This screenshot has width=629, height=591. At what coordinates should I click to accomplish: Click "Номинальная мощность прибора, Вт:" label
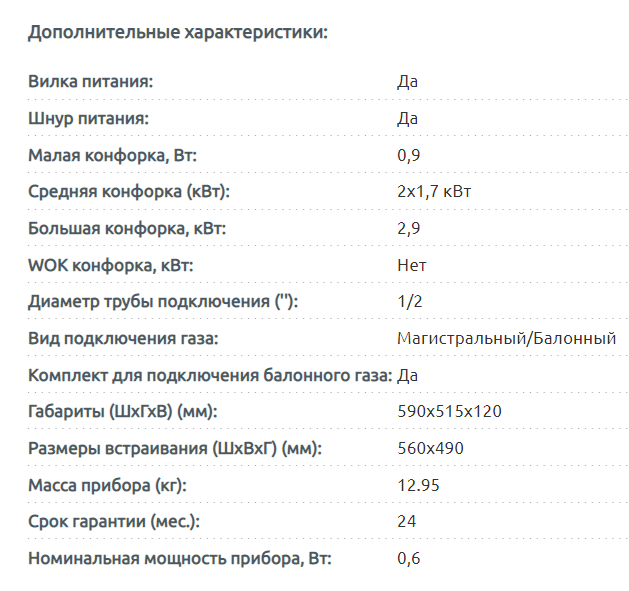[179, 558]
